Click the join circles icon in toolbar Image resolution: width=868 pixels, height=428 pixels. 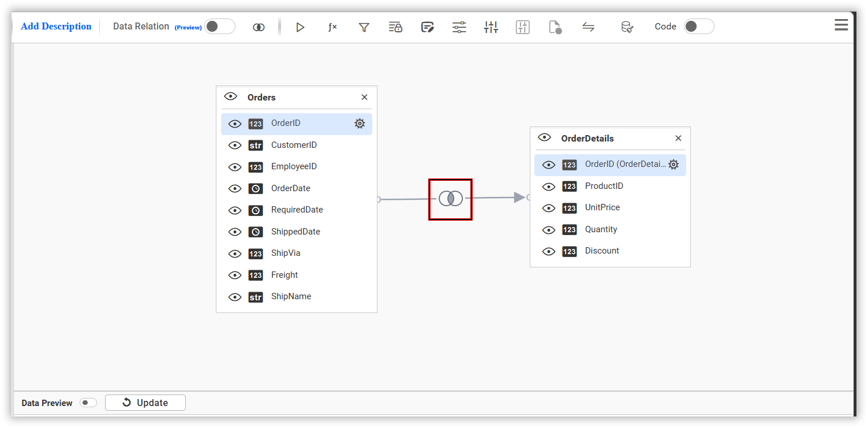[x=259, y=27]
